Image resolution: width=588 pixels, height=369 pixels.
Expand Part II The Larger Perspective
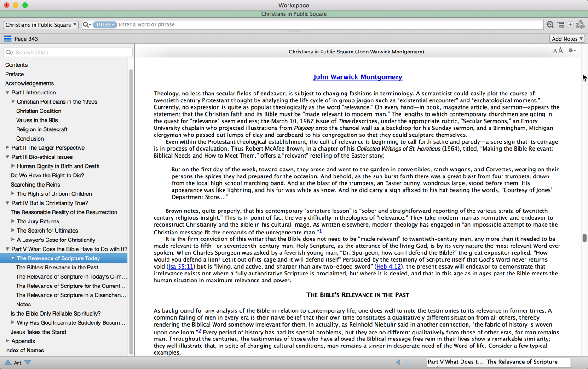pyautogui.click(x=7, y=148)
